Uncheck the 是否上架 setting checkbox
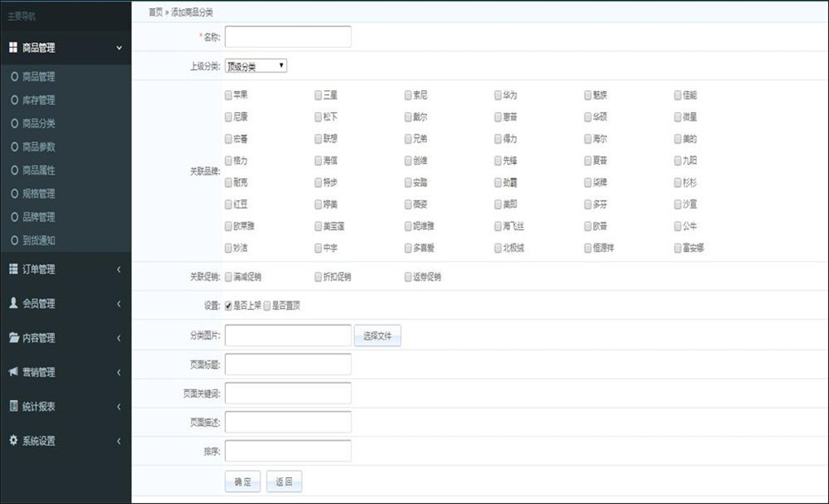The image size is (829, 504). [x=228, y=306]
